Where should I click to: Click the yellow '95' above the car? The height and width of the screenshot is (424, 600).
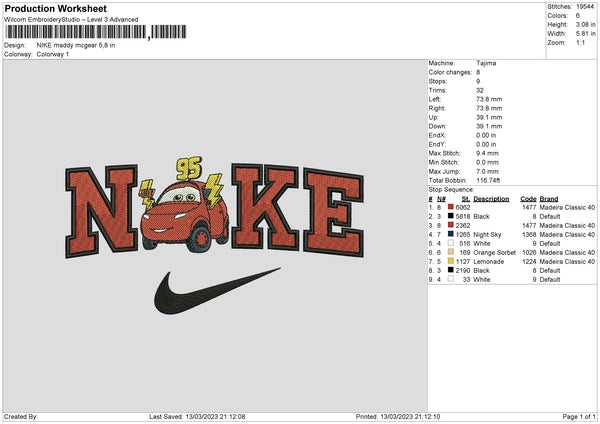(189, 168)
